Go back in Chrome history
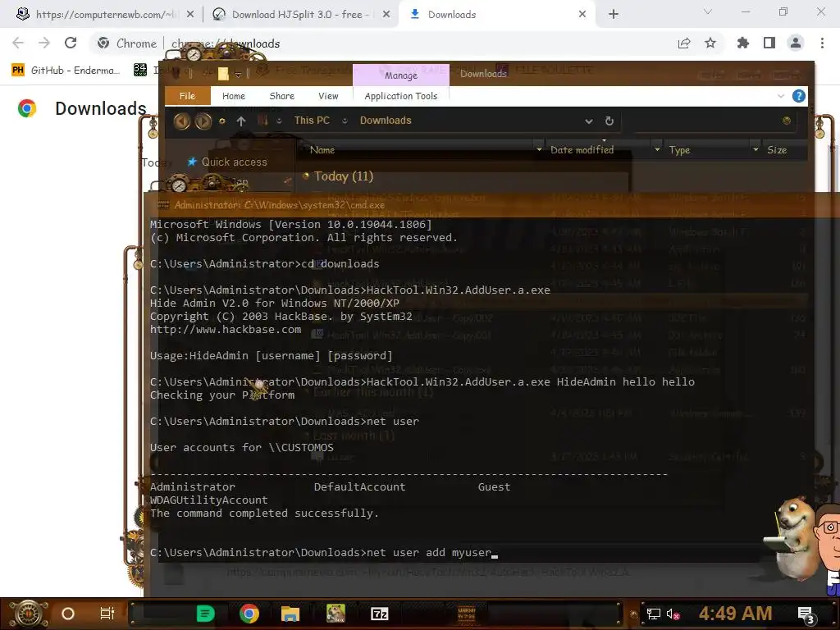Screen dimensions: 840x630 pos(18,43)
